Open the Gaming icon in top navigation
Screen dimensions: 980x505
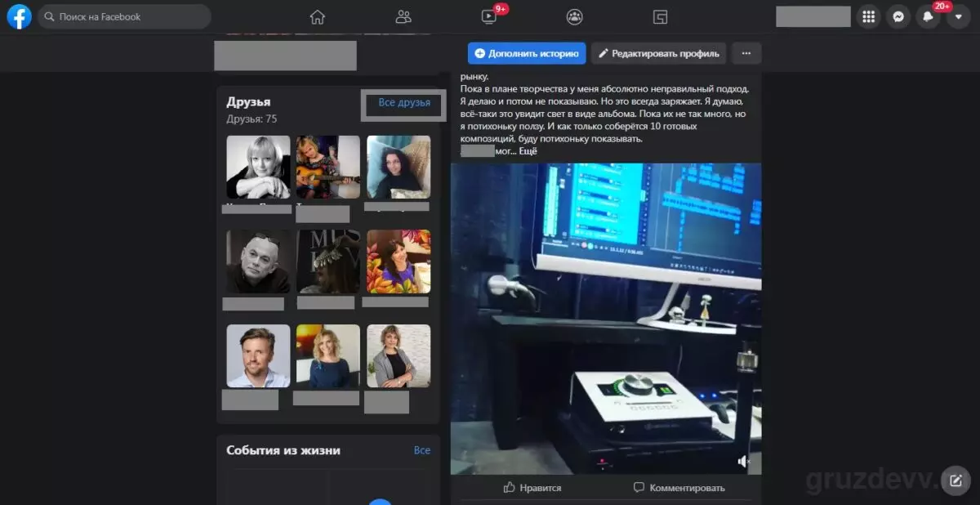(661, 16)
